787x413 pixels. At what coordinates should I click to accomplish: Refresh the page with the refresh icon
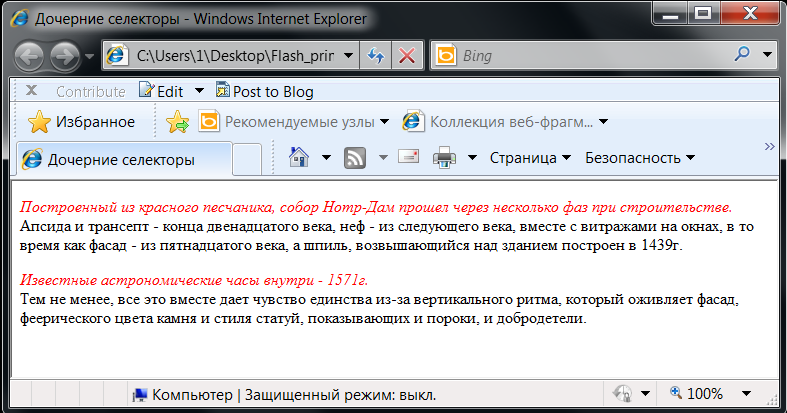(375, 55)
